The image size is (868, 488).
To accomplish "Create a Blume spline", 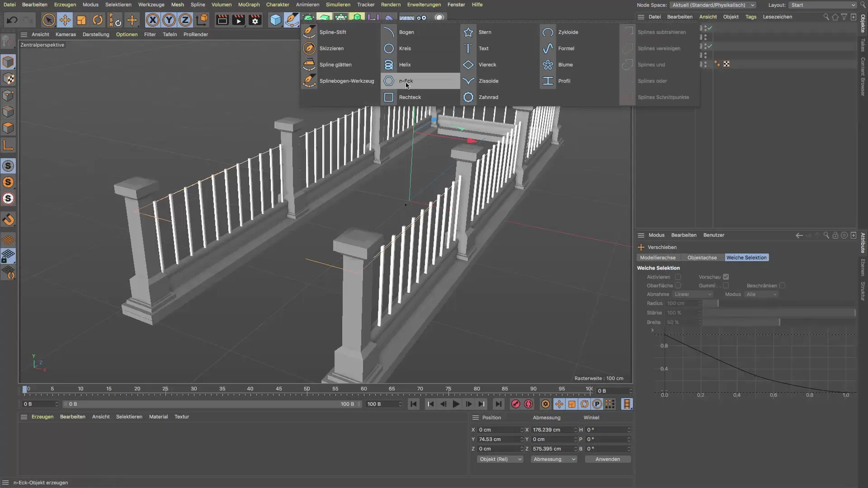I will coord(579,65).
